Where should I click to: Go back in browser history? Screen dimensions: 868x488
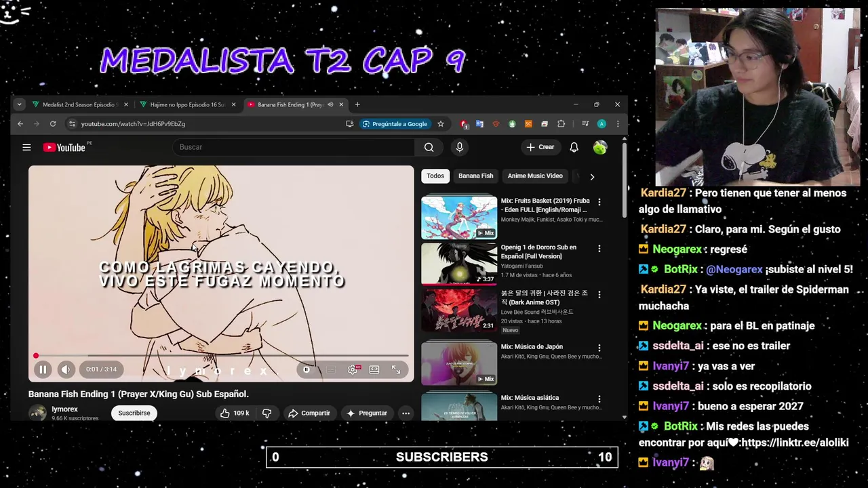[x=20, y=124]
